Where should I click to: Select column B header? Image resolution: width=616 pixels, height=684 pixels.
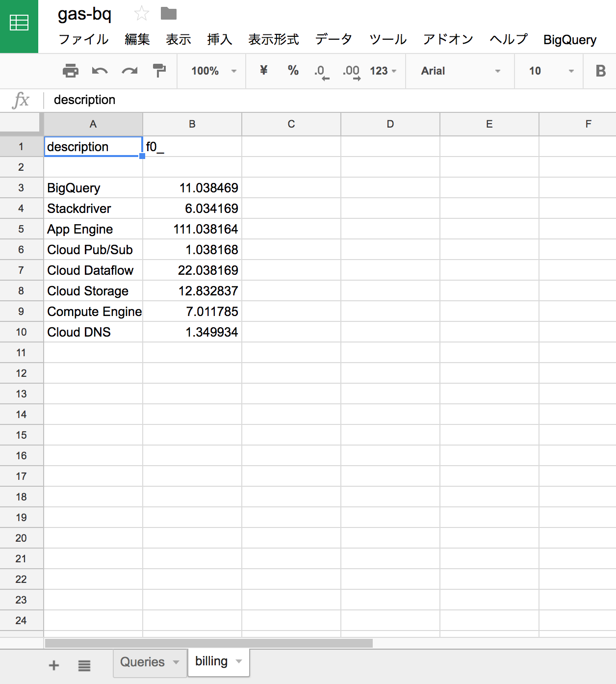(192, 124)
